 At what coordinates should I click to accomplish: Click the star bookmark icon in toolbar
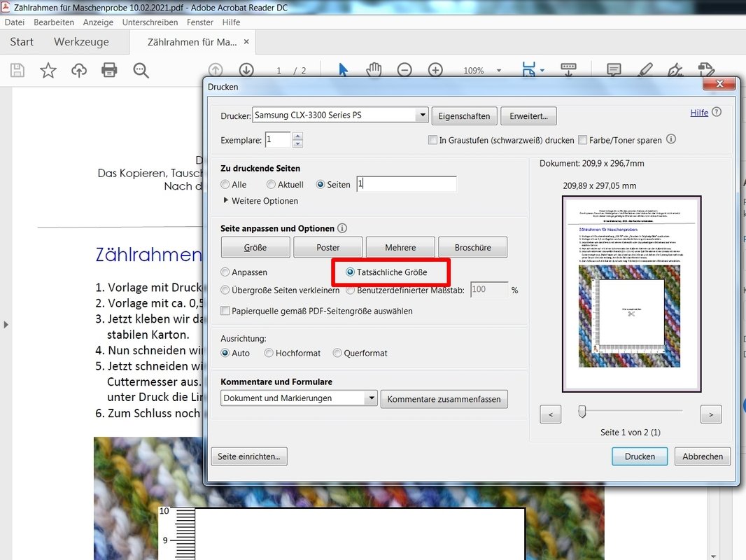coord(48,70)
